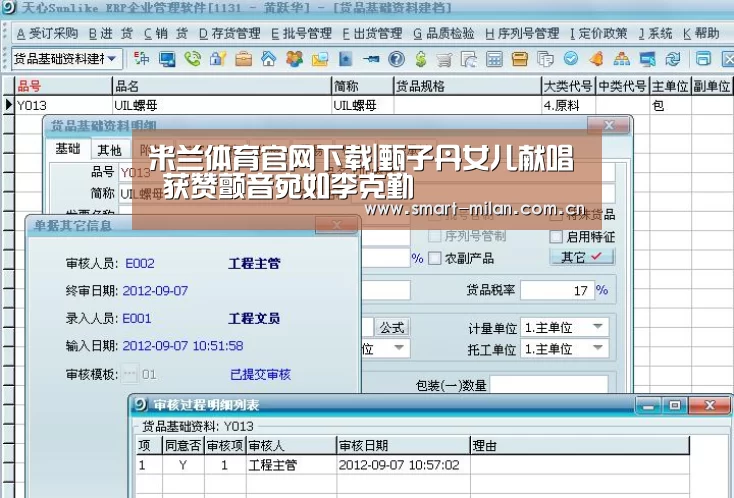
Task: Open the I 定价政策 menu
Action: [599, 34]
